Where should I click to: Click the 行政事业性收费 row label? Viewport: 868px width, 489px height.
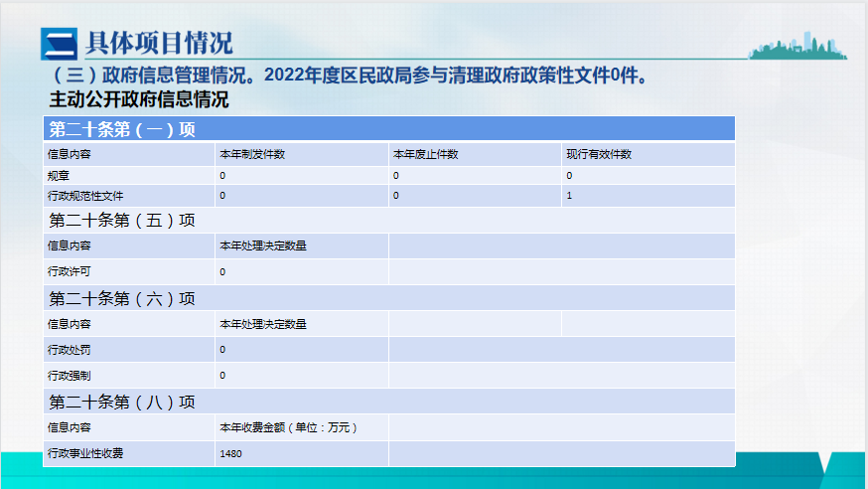click(85, 453)
